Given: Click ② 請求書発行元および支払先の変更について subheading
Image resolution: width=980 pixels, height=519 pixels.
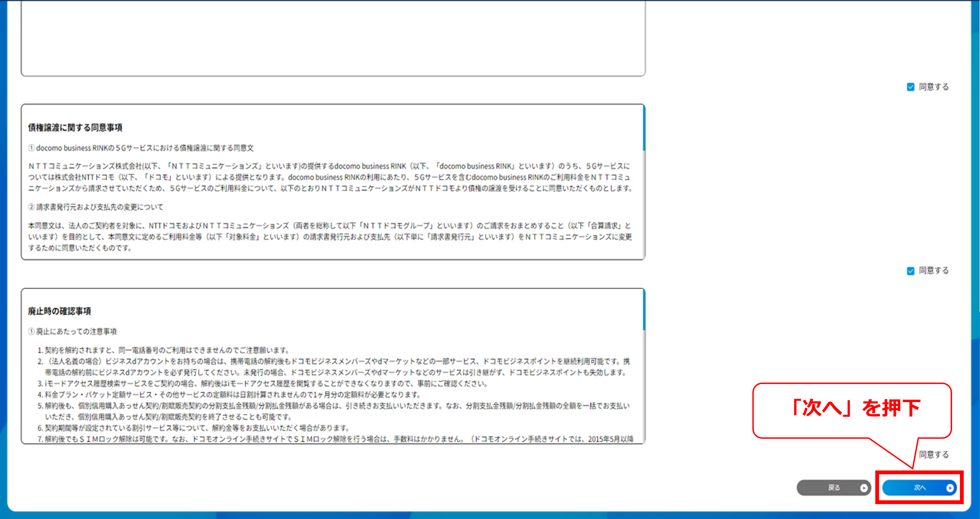Looking at the screenshot, I should (x=96, y=207).
